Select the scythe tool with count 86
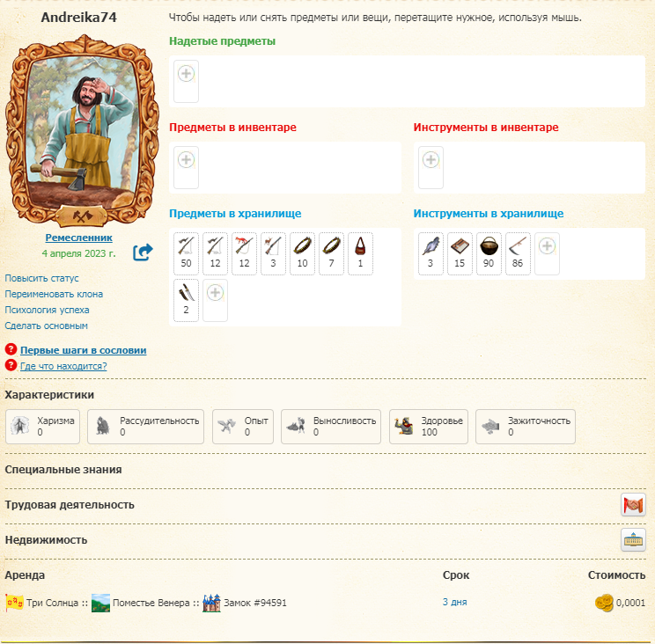This screenshot has width=655, height=644. click(518, 253)
